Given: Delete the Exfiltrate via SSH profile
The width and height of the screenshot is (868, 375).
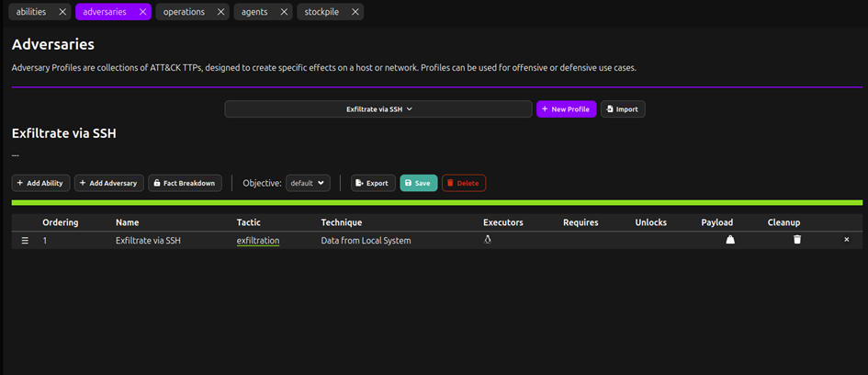Looking at the screenshot, I should 463,183.
